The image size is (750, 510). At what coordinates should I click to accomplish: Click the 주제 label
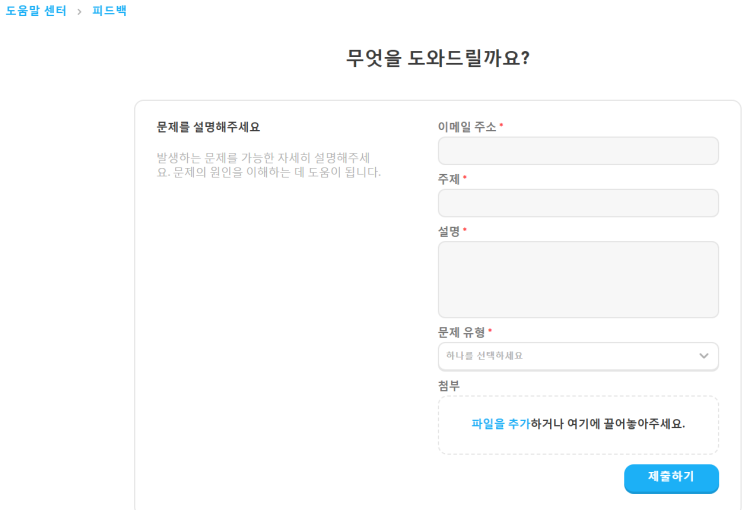click(x=449, y=179)
